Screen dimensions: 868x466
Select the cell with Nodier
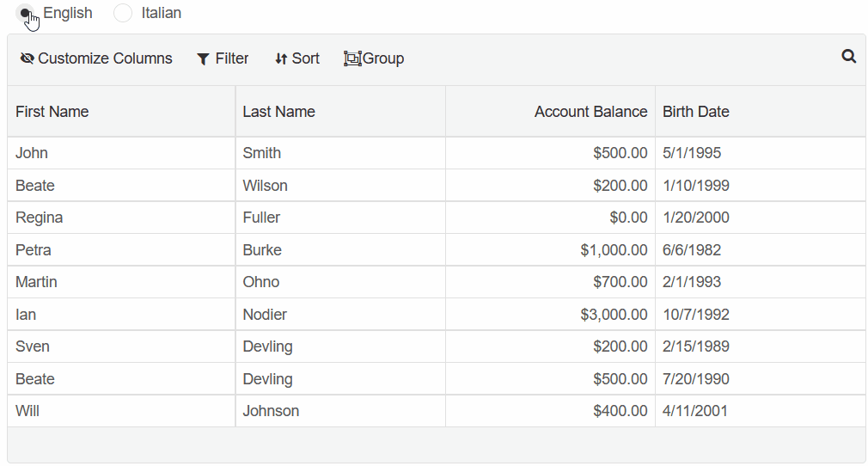click(x=340, y=314)
